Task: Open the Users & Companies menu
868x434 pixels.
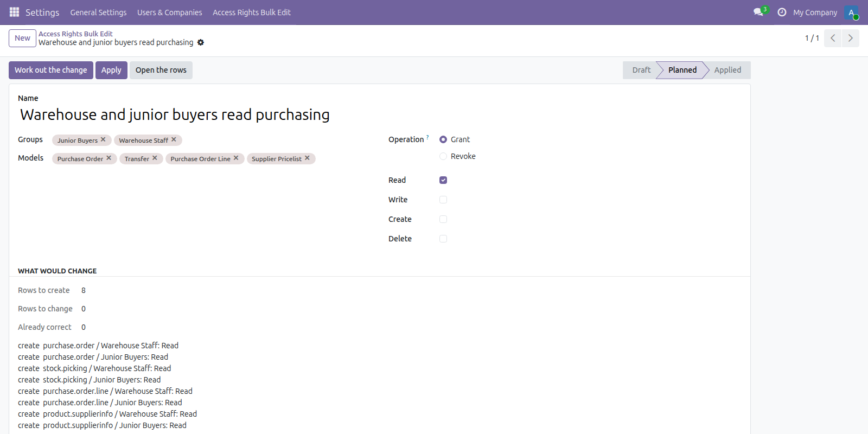Action: pyautogui.click(x=169, y=12)
